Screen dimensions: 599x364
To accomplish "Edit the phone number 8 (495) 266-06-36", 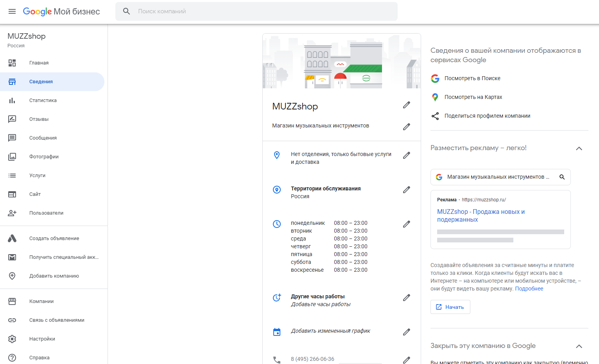I will click(x=407, y=360).
